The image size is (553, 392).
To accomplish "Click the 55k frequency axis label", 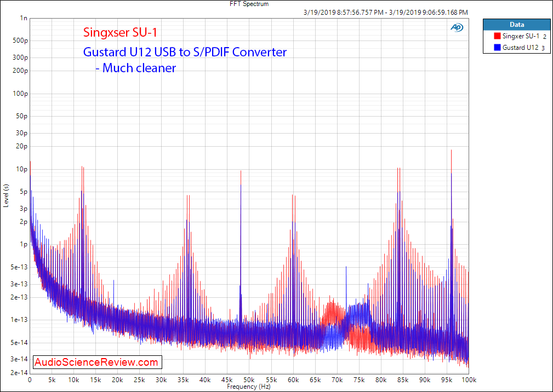I will point(271,380).
